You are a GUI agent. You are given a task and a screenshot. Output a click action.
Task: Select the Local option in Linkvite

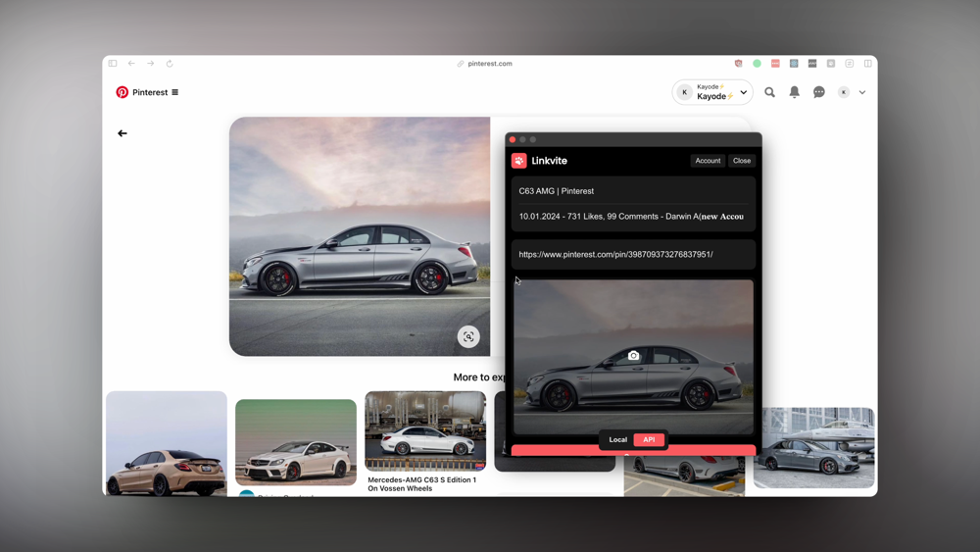[617, 439]
